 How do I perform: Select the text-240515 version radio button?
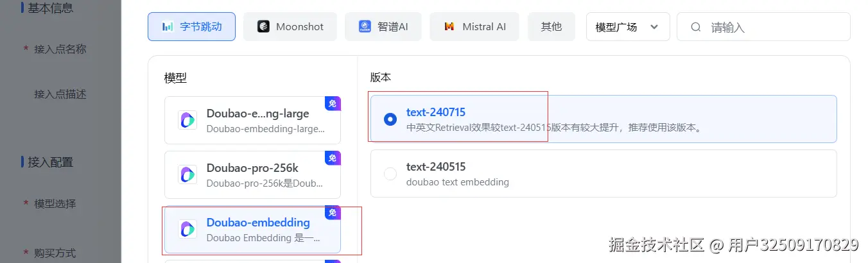pyautogui.click(x=390, y=174)
